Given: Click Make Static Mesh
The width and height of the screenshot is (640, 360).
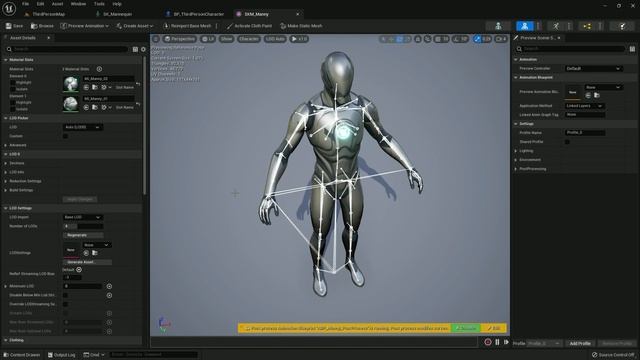Looking at the screenshot, I should point(301,26).
